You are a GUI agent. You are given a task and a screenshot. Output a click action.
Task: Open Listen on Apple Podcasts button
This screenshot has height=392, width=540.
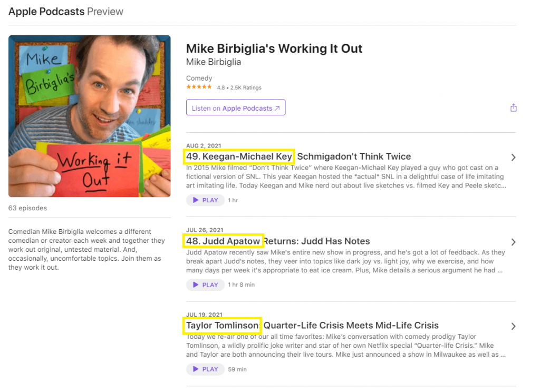coord(236,107)
